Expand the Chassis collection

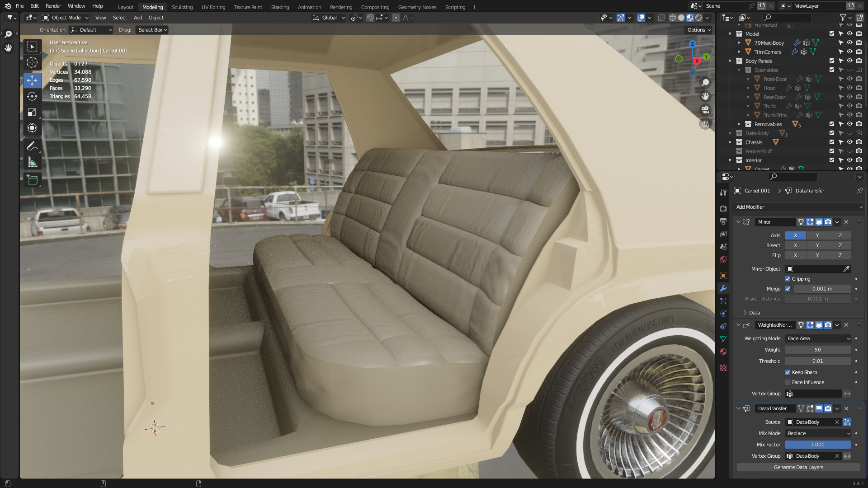pos(730,142)
